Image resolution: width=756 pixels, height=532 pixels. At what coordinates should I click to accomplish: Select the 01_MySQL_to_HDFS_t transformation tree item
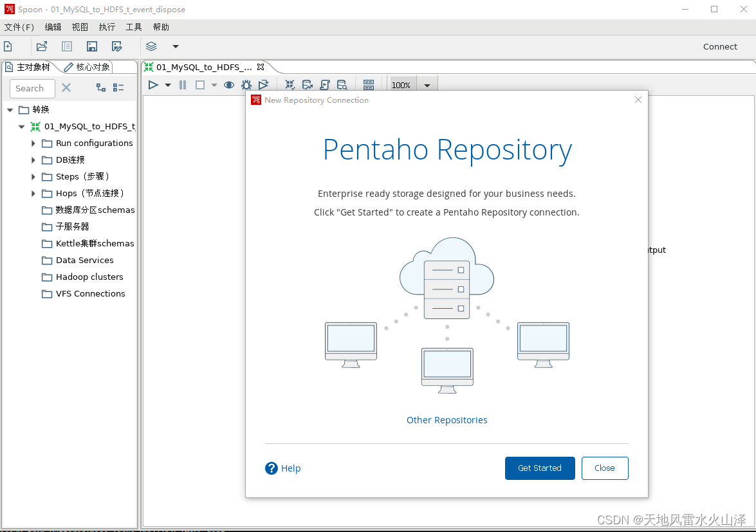tap(83, 126)
